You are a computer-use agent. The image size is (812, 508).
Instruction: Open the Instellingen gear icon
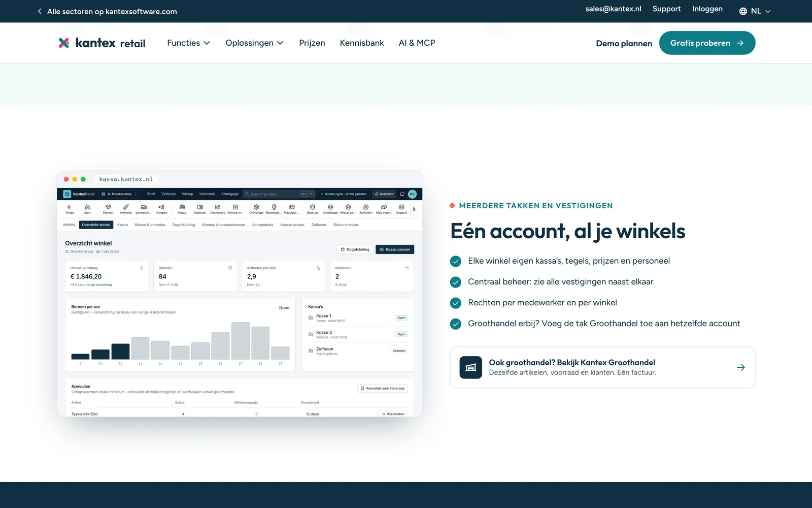[x=330, y=207]
